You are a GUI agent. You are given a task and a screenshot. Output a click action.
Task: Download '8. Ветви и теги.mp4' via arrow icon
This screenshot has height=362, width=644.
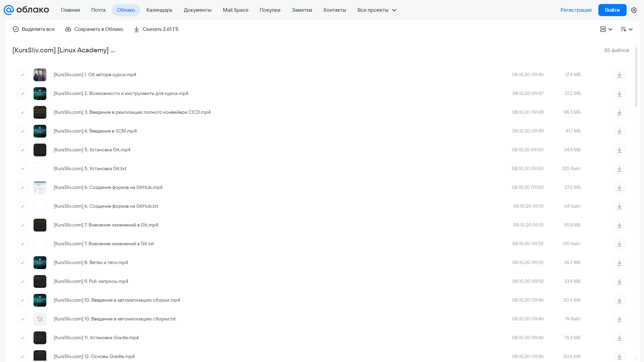click(x=619, y=263)
